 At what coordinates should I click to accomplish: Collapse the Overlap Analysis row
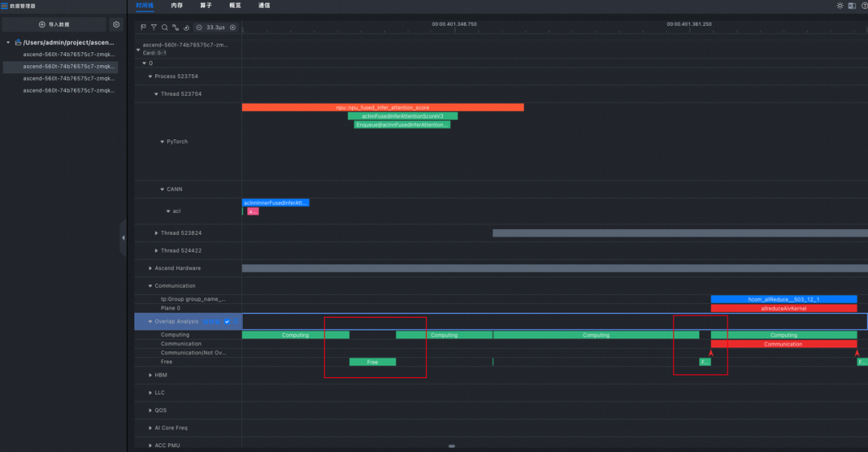point(150,321)
